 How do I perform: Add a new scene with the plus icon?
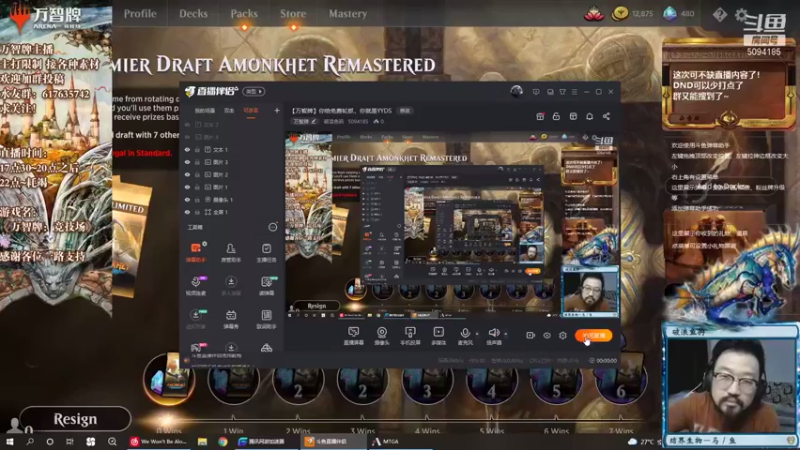pyautogui.click(x=277, y=110)
